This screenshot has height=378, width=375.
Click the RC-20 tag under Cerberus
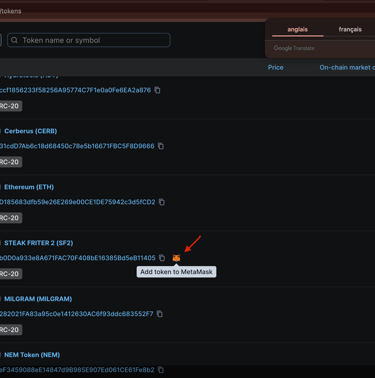click(11, 162)
